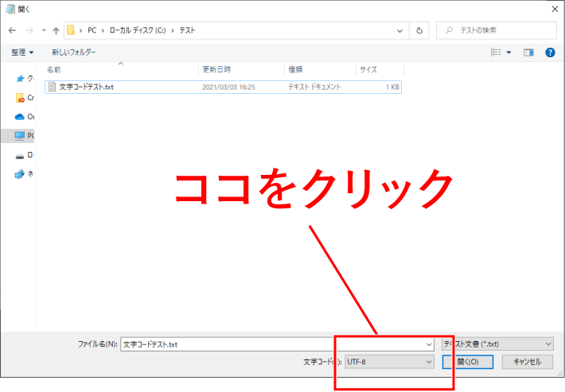Select the file 文字コードテスト.txt in list

pyautogui.click(x=86, y=87)
